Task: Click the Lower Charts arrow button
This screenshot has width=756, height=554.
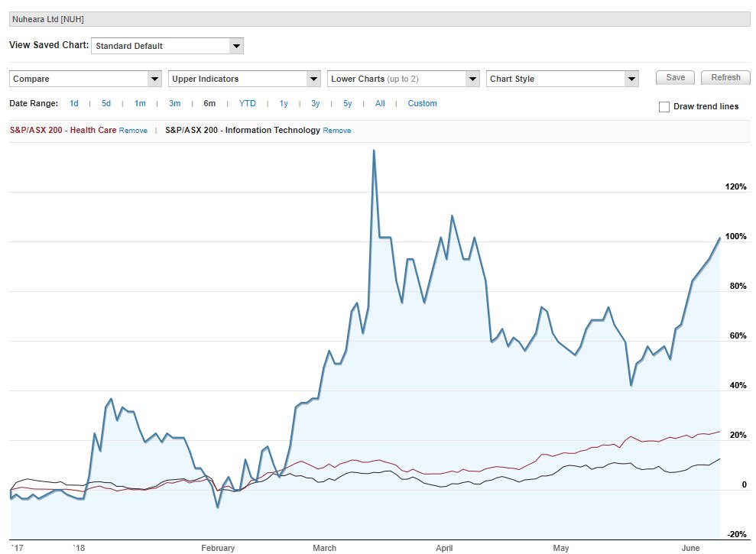Action: [x=472, y=79]
